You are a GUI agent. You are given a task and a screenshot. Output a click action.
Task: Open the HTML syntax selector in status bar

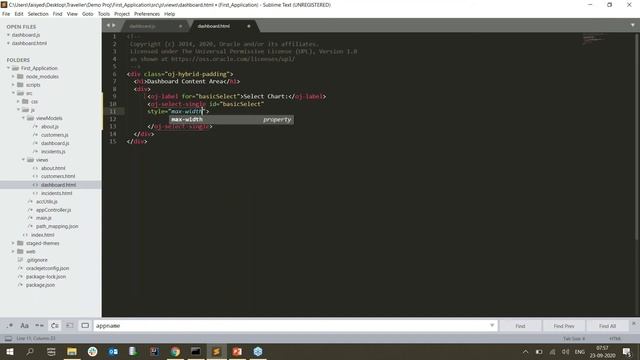pos(615,338)
